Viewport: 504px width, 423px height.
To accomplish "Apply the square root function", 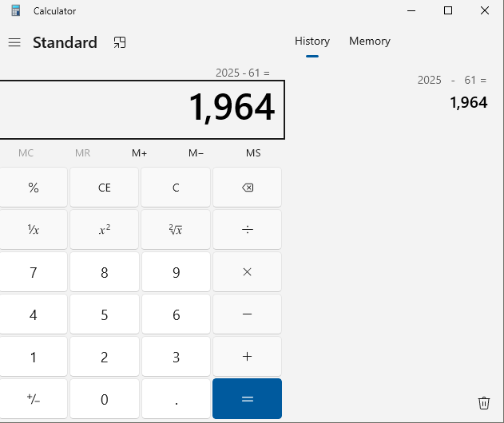I will coord(176,230).
